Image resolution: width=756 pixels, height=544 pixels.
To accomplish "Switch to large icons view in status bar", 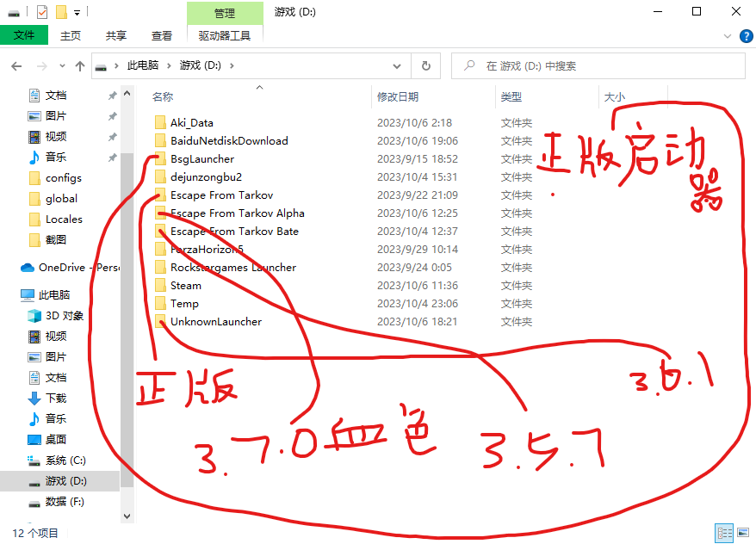I will [x=743, y=533].
